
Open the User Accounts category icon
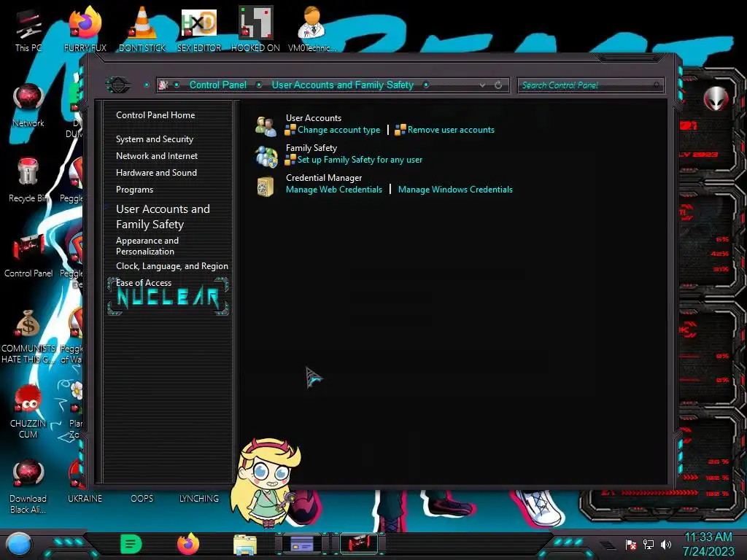(266, 125)
